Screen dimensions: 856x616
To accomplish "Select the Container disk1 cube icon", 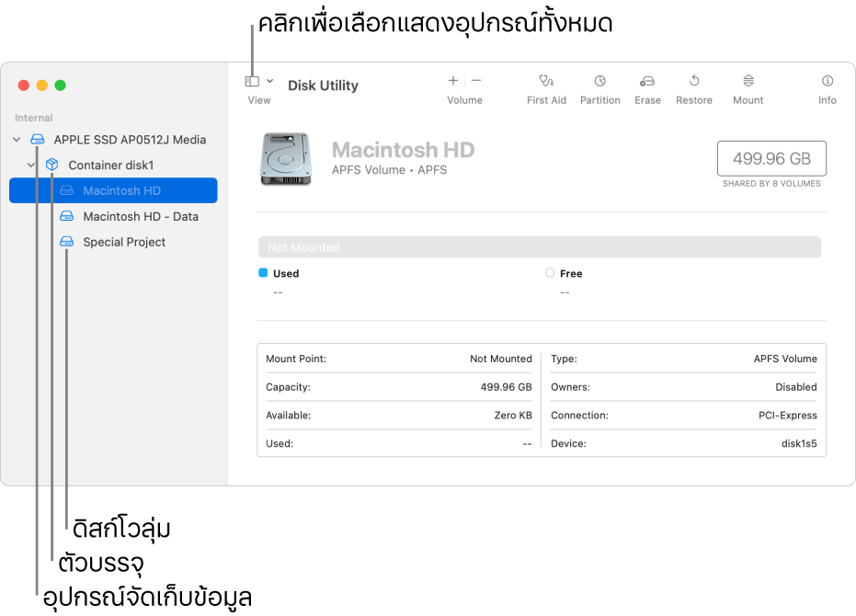I will click(x=51, y=165).
